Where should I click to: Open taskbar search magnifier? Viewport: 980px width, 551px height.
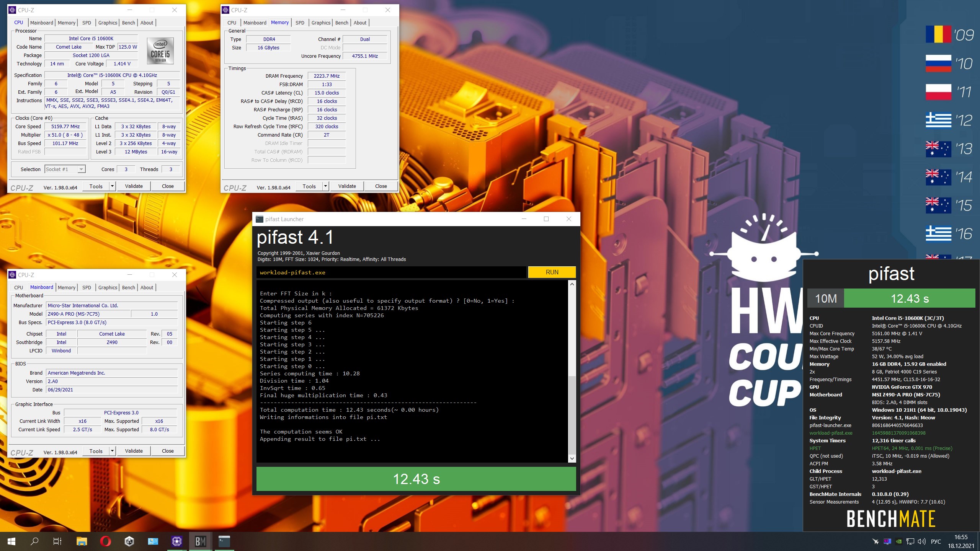pos(34,541)
